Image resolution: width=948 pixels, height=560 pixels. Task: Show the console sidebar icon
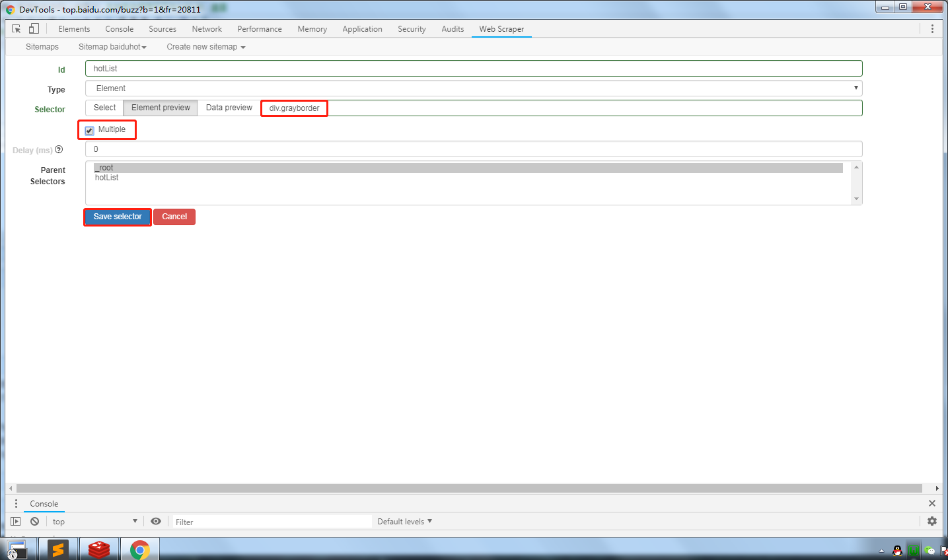coord(16,522)
